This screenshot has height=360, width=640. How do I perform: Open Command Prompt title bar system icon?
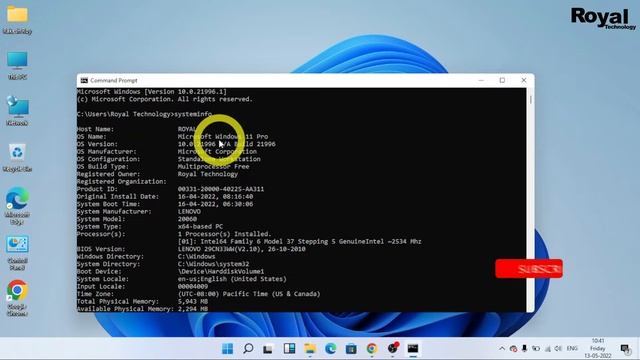tap(84, 80)
